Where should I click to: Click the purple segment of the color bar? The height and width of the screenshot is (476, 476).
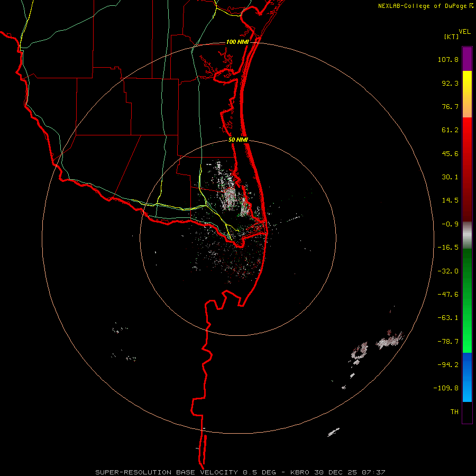pyautogui.click(x=467, y=59)
